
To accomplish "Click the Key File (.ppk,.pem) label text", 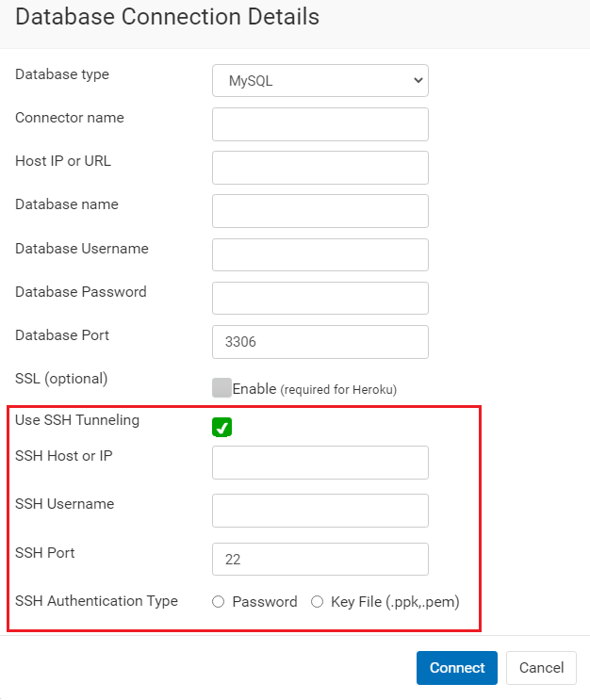I will pyautogui.click(x=395, y=602).
